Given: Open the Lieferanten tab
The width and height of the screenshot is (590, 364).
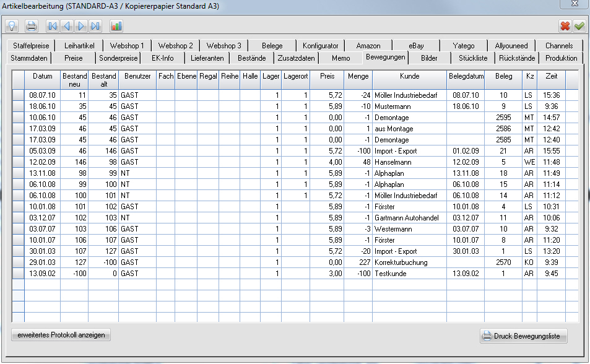Looking at the screenshot, I should [207, 58].
